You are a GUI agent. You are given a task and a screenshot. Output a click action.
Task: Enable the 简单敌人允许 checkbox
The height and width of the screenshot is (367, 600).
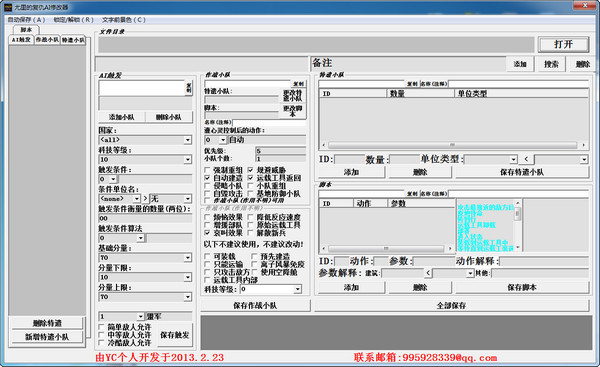click(x=101, y=327)
